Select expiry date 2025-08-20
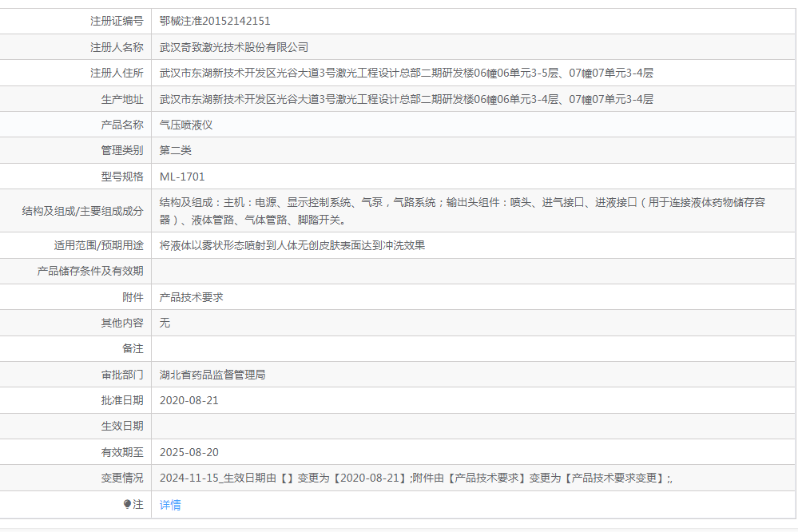Screen dimensions: 798x532 click(189, 452)
